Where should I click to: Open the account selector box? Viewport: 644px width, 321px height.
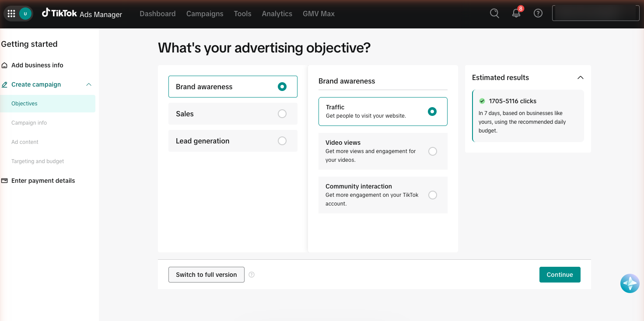(596, 13)
